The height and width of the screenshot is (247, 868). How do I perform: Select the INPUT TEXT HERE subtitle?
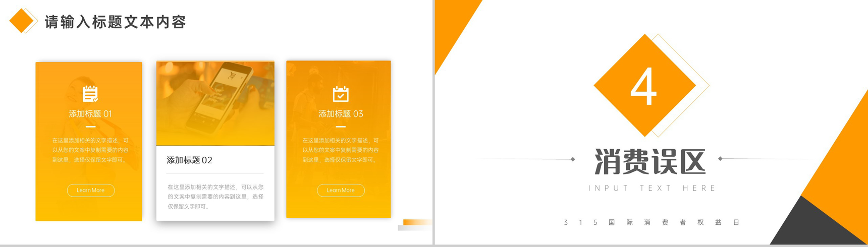coord(652,188)
